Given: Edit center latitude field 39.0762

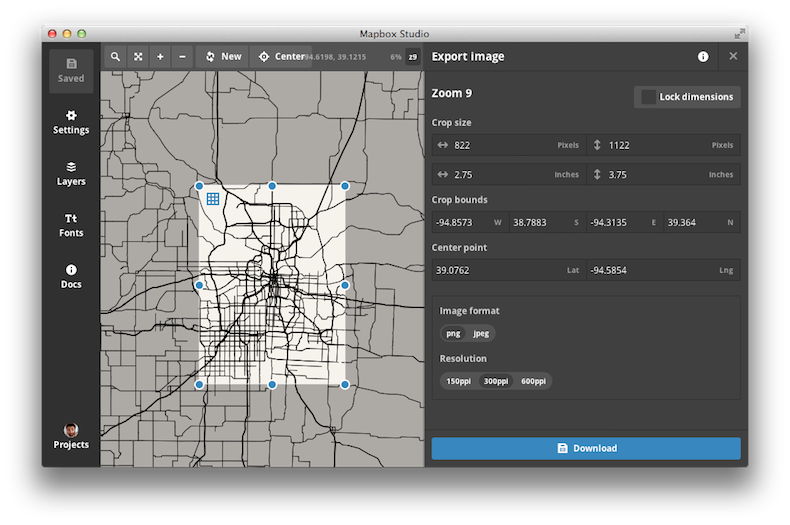Looking at the screenshot, I should pyautogui.click(x=509, y=270).
